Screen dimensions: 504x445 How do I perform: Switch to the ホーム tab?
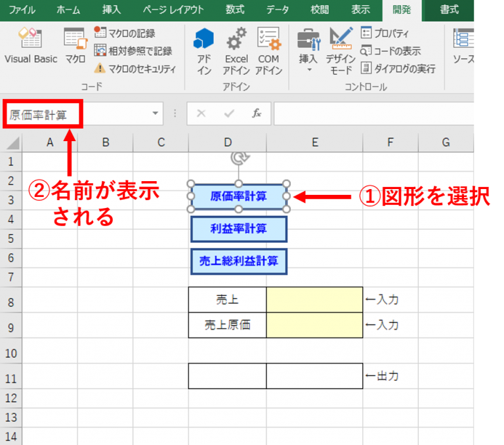[x=69, y=10]
